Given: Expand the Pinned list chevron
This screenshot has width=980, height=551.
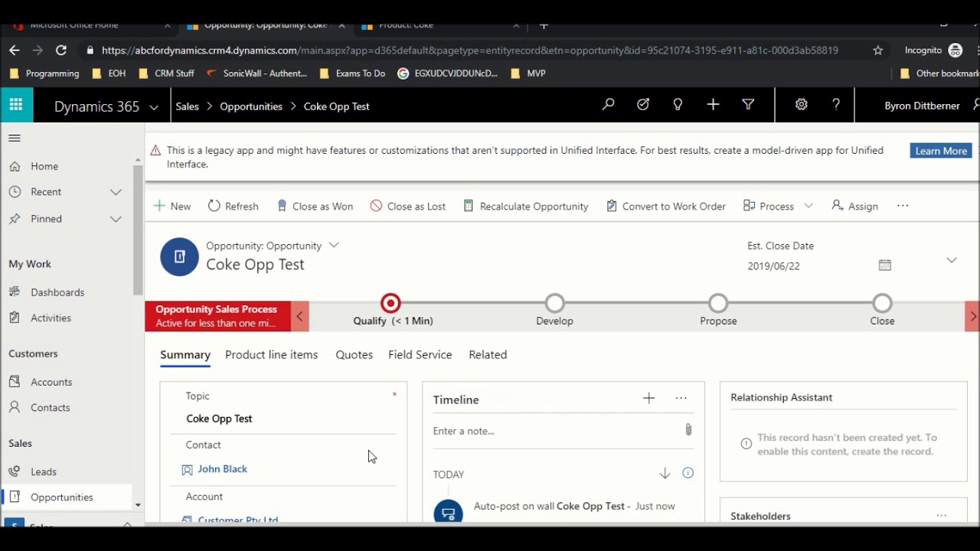Looking at the screenshot, I should (x=116, y=219).
